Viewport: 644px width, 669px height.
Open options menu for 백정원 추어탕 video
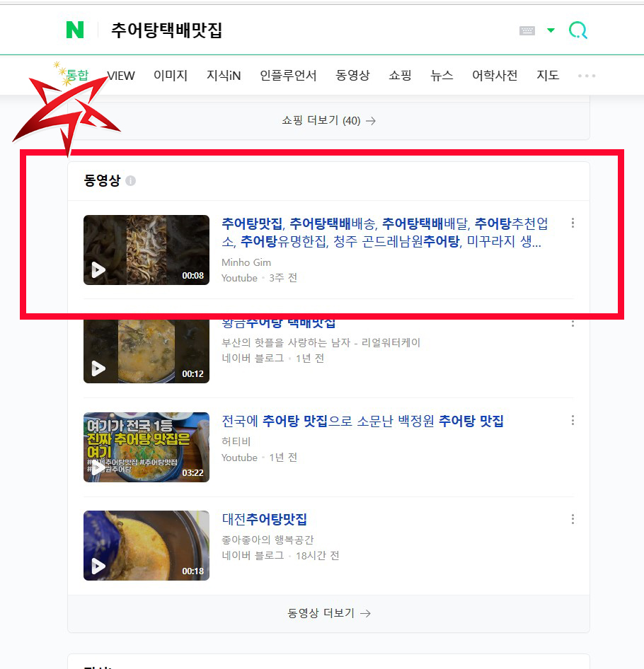[x=573, y=420]
